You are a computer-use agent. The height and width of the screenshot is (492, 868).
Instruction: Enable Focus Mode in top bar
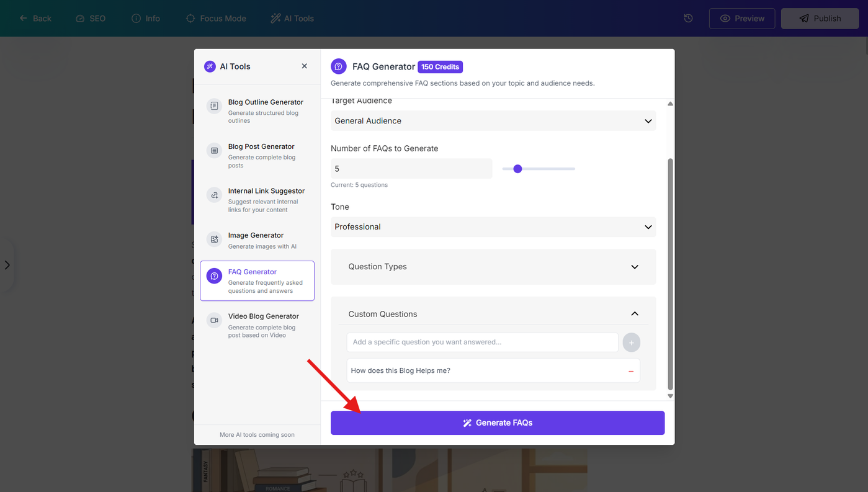coord(216,19)
